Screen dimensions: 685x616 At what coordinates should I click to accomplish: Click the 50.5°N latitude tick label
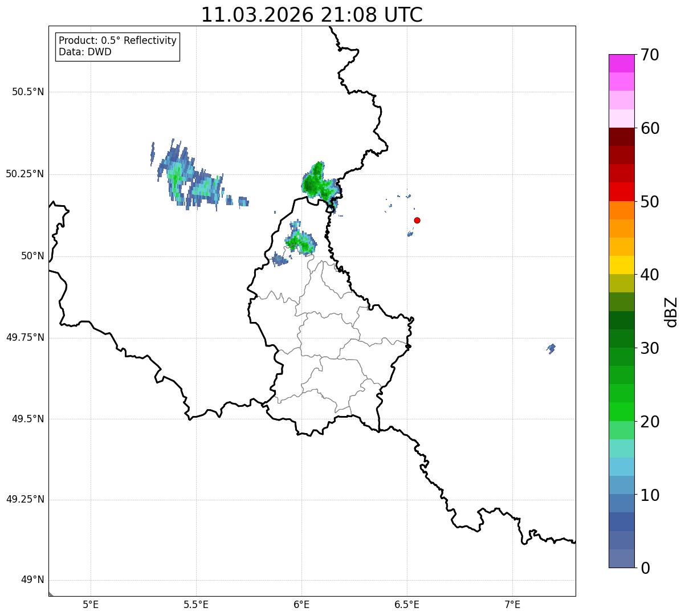(28, 92)
